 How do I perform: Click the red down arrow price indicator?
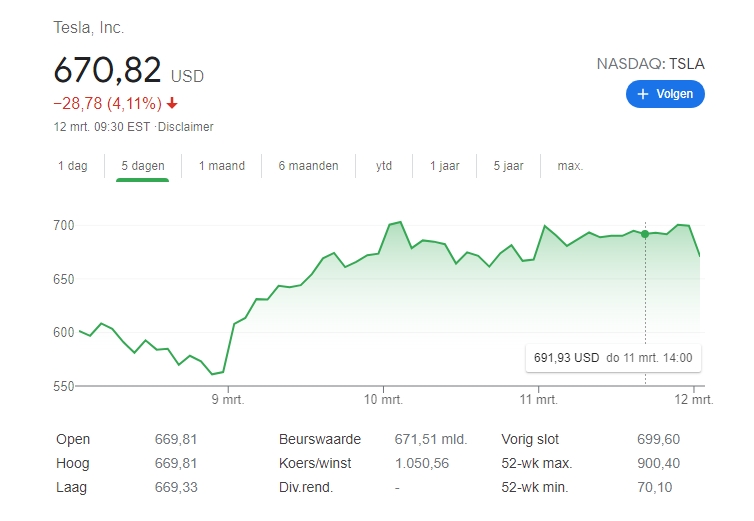coord(172,104)
